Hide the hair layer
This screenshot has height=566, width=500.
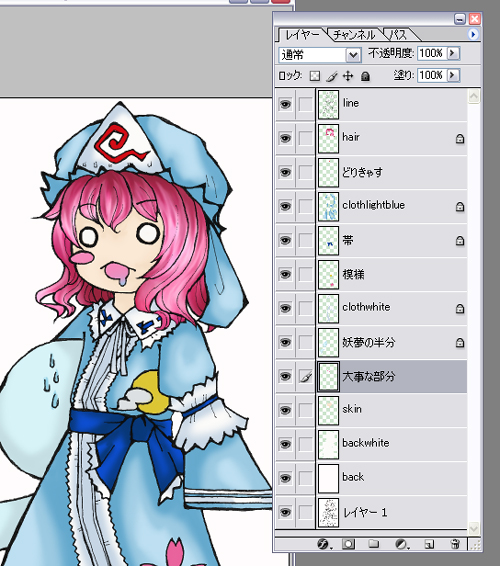pyautogui.click(x=285, y=138)
